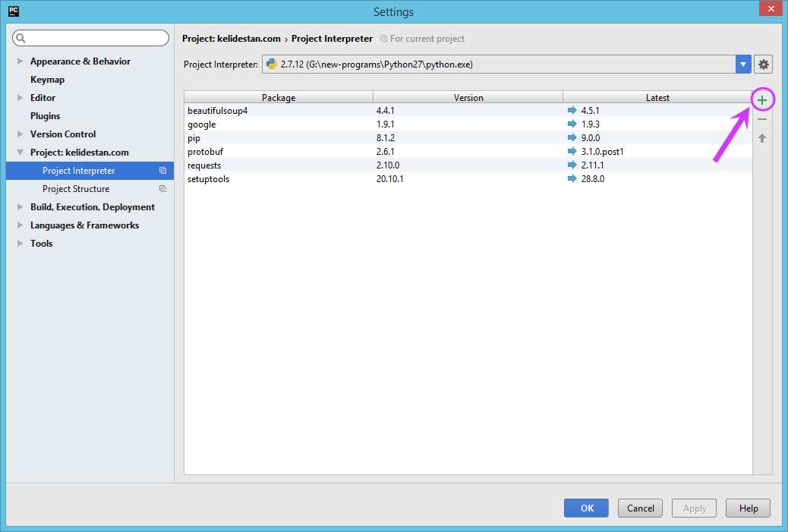Sort by Version column header
This screenshot has height=532, width=788.
pos(468,97)
